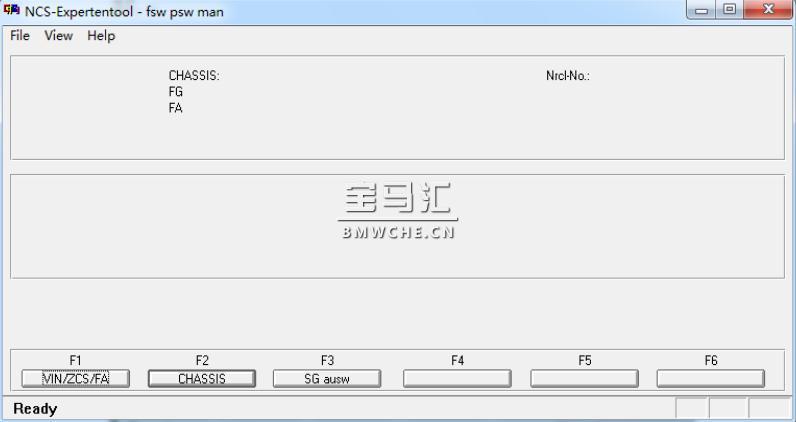The image size is (796, 422).
Task: Click the F2 label above CHASSIS button
Action: coord(202,361)
